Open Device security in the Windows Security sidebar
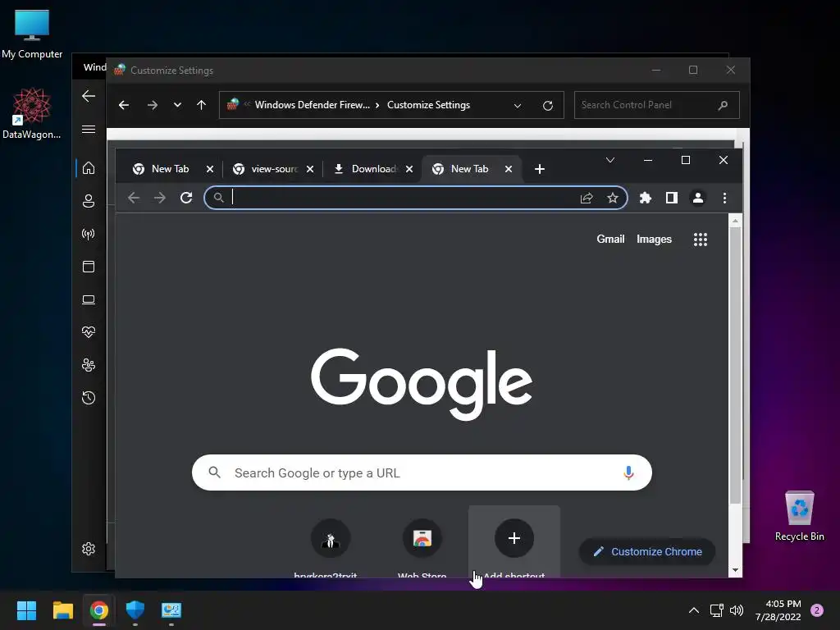Viewport: 840px width, 630px height. 89,299
